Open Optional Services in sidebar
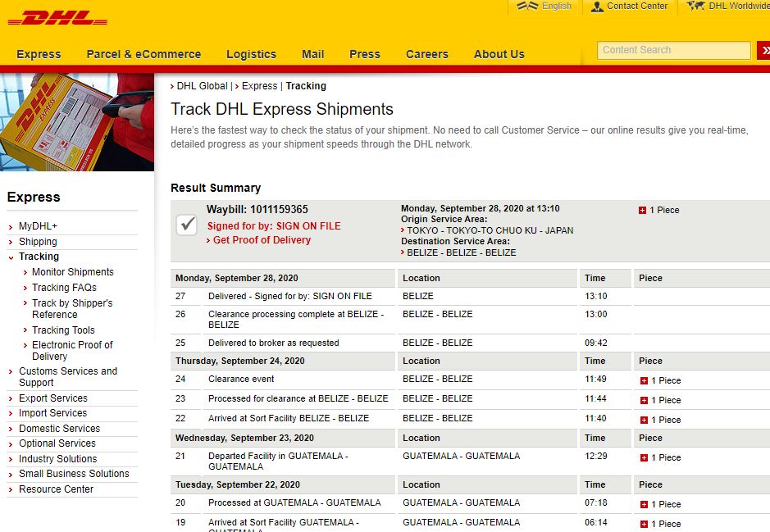 pos(57,443)
